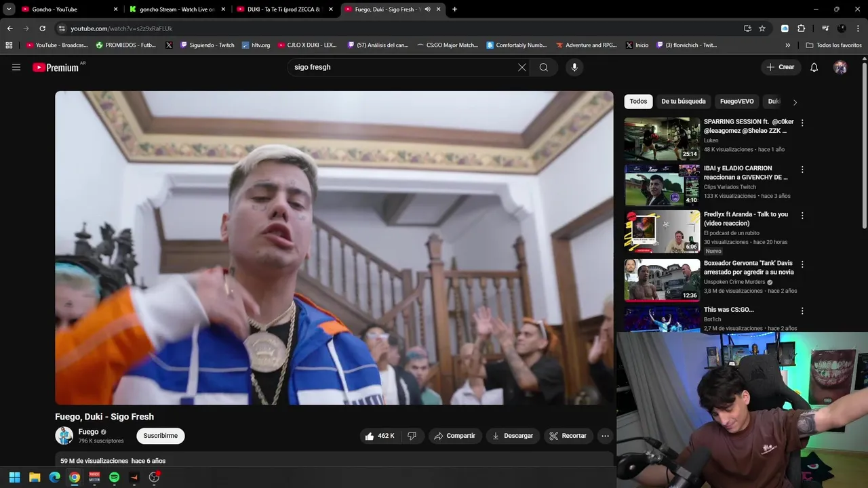868x488 pixels.
Task: Reload the page in Chrome
Action: click(42, 28)
